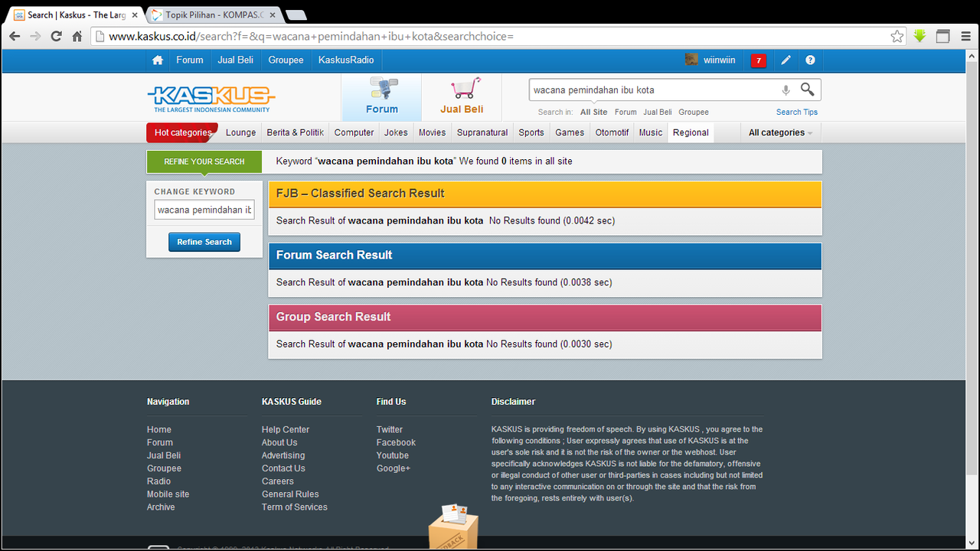The width and height of the screenshot is (980, 551).
Task: Open the Topik Pilihan KOMPAS browser tab
Action: [x=213, y=15]
